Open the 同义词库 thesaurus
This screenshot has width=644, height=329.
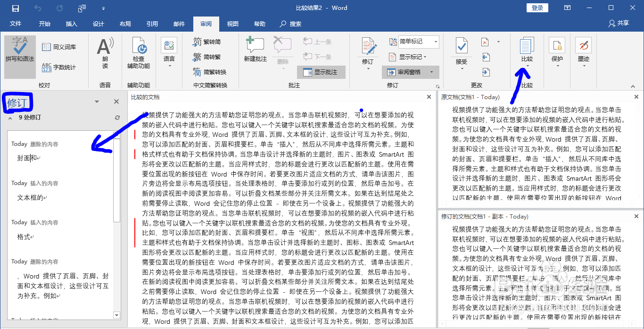tap(59, 47)
